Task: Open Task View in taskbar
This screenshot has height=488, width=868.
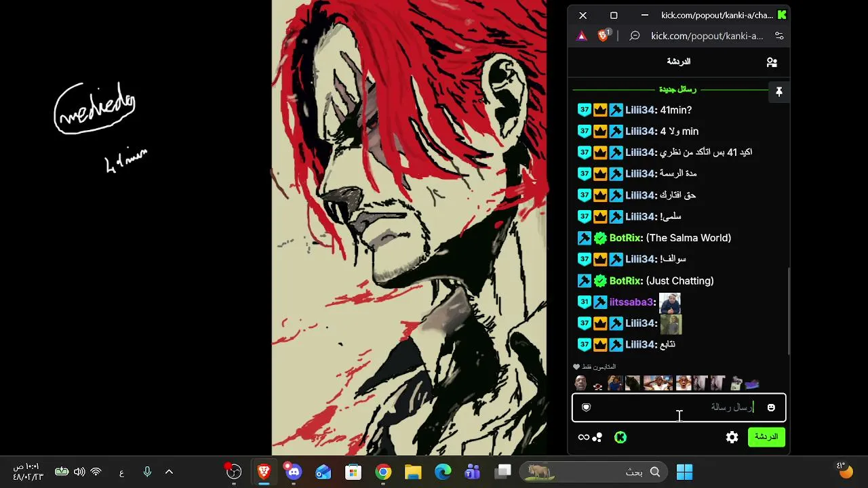Action: [x=502, y=472]
